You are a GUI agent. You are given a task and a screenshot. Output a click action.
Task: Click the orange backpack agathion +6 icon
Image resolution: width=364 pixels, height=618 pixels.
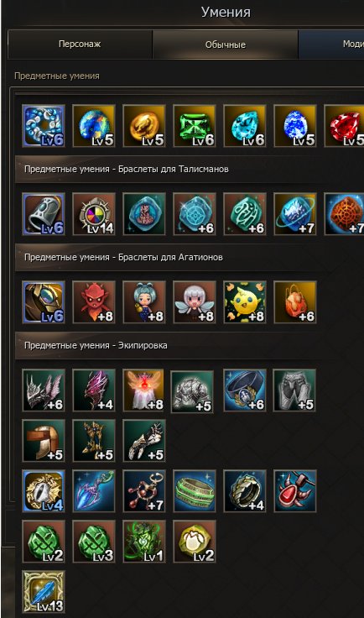pos(295,302)
